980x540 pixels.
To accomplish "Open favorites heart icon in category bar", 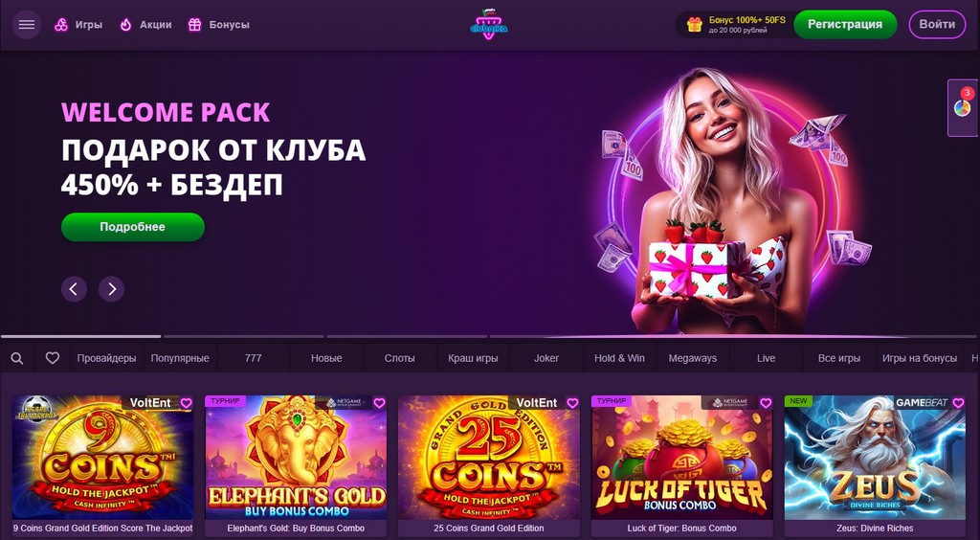I will [x=53, y=358].
